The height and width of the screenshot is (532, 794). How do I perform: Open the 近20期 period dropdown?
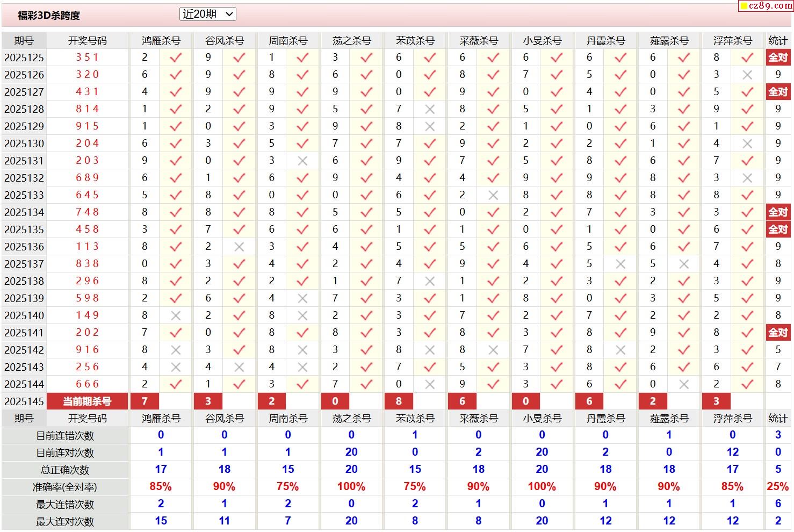(x=207, y=15)
